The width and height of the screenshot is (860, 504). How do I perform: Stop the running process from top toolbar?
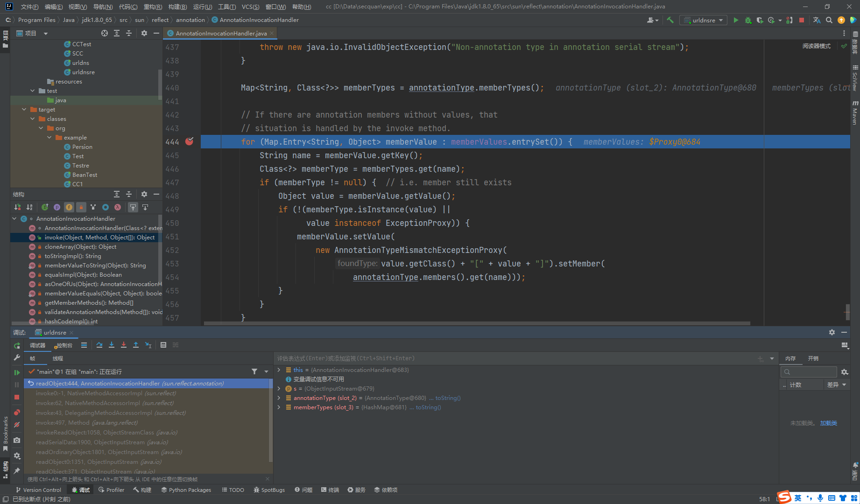[802, 20]
